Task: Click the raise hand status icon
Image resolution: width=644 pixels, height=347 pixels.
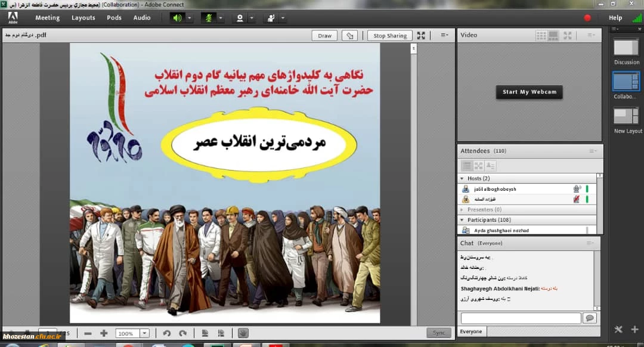Action: click(x=271, y=18)
